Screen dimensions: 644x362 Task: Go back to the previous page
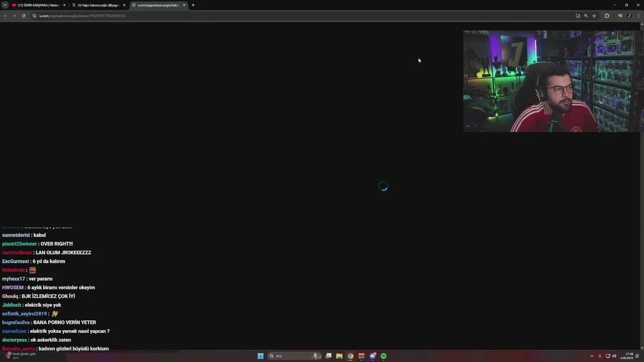click(x=5, y=16)
